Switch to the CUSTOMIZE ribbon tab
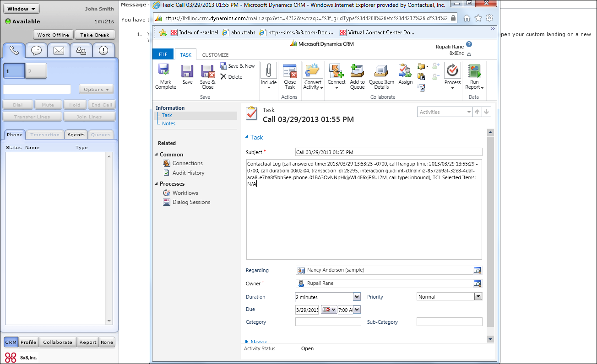The height and width of the screenshot is (364, 597). [x=215, y=55]
